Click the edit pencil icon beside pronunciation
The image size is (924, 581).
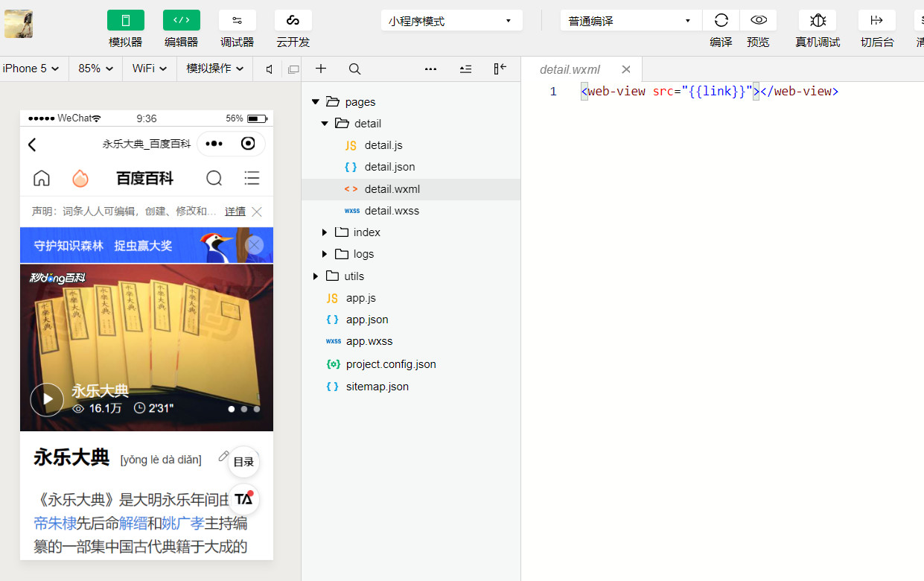point(223,456)
